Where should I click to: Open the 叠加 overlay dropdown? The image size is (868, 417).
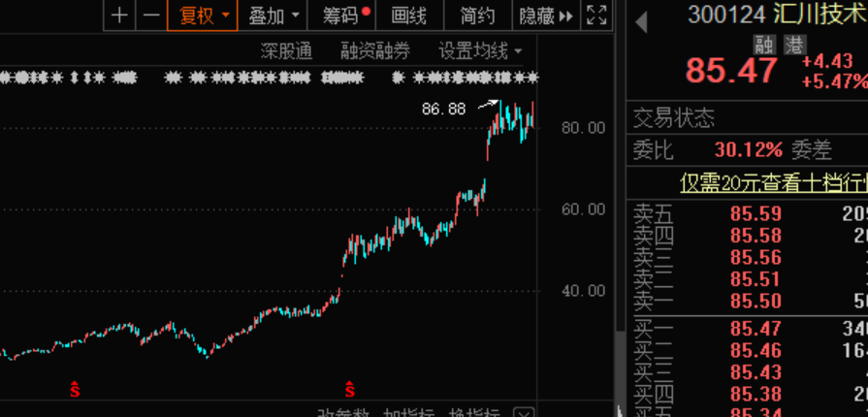tap(273, 16)
